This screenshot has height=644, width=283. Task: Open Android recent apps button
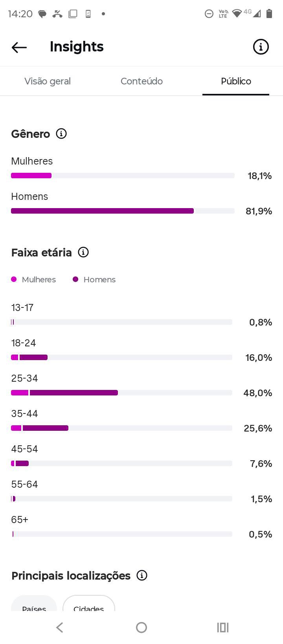(x=223, y=627)
